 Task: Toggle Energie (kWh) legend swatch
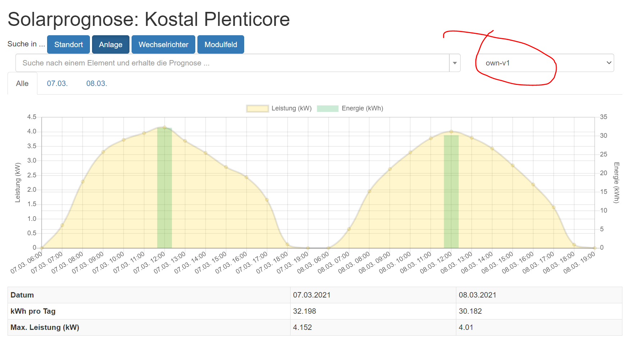tap(327, 109)
